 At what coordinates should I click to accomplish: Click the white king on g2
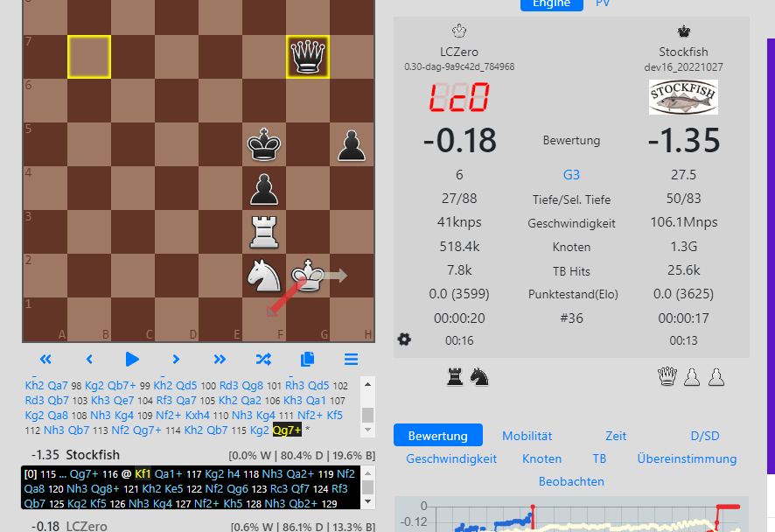(x=307, y=276)
